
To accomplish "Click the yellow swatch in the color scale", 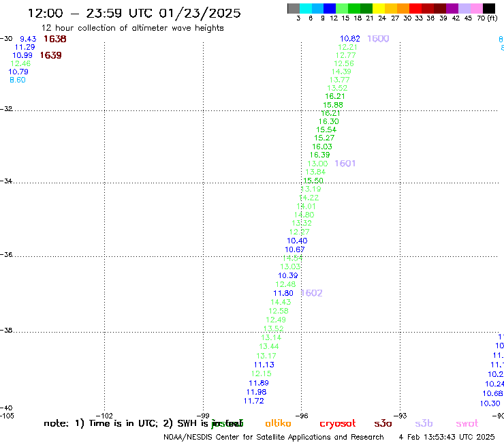I will 379,8.
